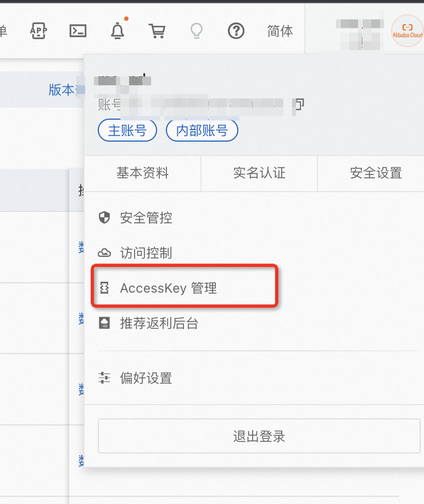The image size is (424, 504).
Task: Launch the Cloud Shell terminal icon
Action: pyautogui.click(x=78, y=31)
